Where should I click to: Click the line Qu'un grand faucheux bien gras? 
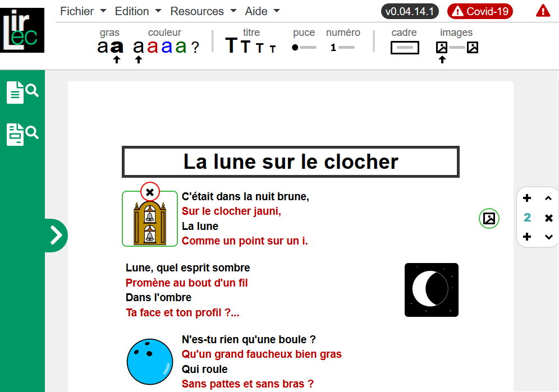(262, 354)
